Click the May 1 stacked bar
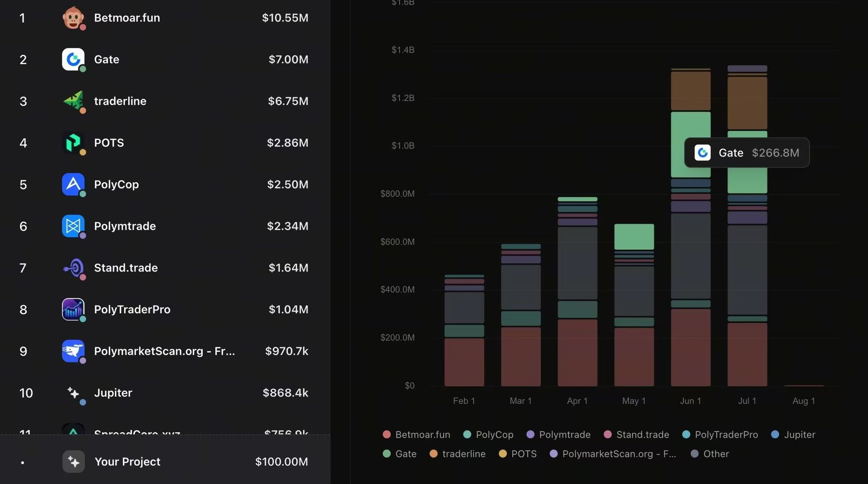Screen dimensions: 868x484 click(634, 305)
